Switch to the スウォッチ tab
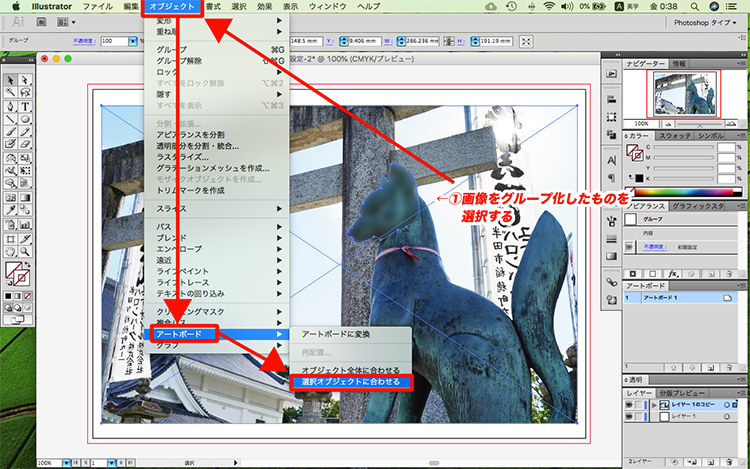Viewport: 750px width, 469px height. pyautogui.click(x=676, y=134)
